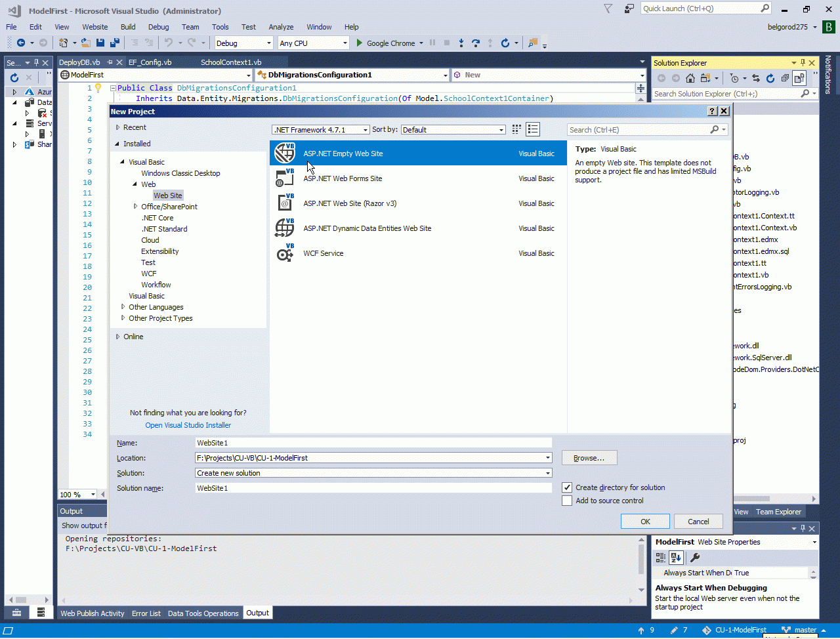Screen dimensions: 840x639
Task: Click the Cancel button in New Project
Action: 698,522
